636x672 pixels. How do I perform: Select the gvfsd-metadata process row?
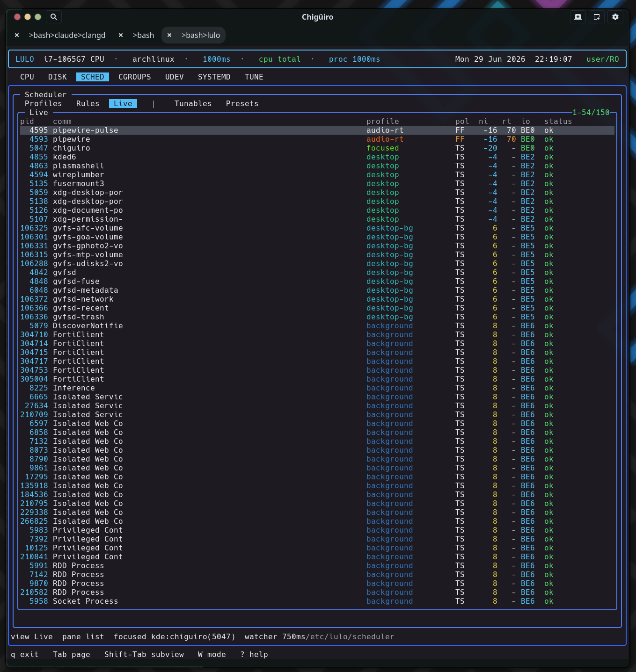[x=317, y=290]
